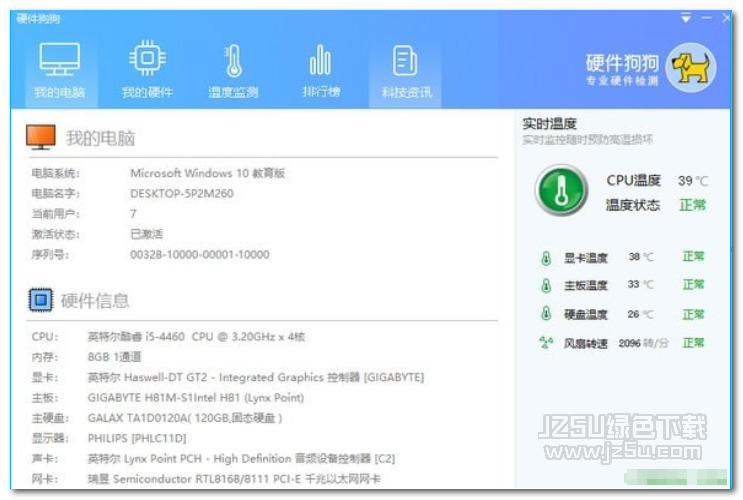Click the 显卡温度 38 ℃ value
The height and width of the screenshot is (500, 743).
tap(641, 257)
